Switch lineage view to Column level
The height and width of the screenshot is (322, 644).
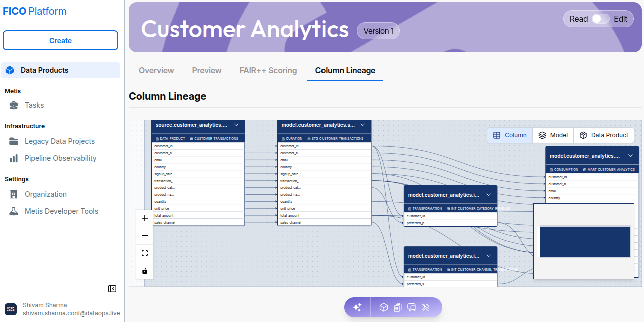510,135
